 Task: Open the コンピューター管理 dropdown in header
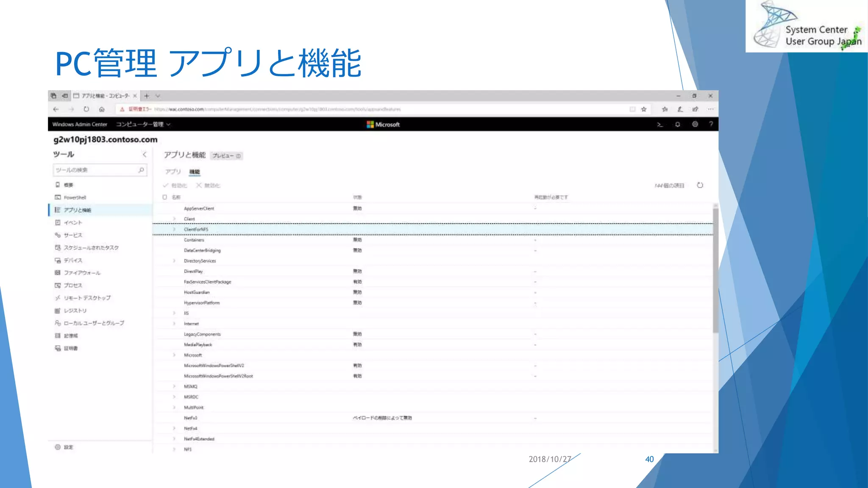(x=143, y=125)
